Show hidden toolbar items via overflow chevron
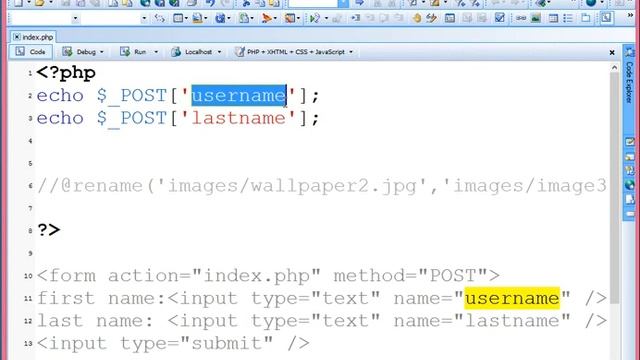The width and height of the screenshot is (640, 360). coord(631,16)
